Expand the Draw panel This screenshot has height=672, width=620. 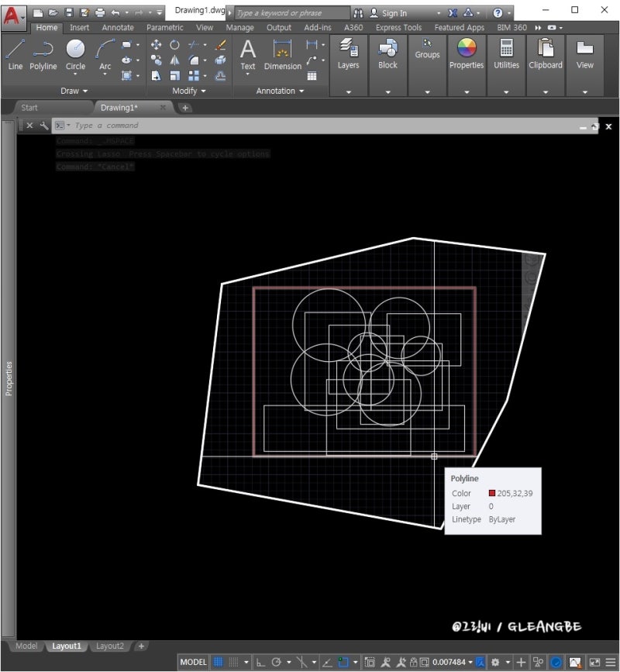click(x=72, y=91)
